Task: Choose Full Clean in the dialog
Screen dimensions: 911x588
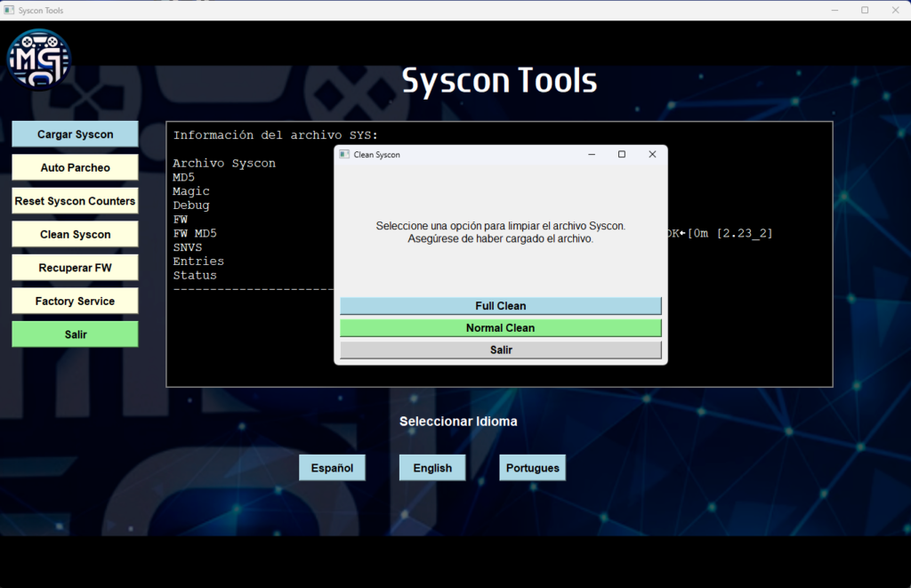Action: click(x=500, y=306)
